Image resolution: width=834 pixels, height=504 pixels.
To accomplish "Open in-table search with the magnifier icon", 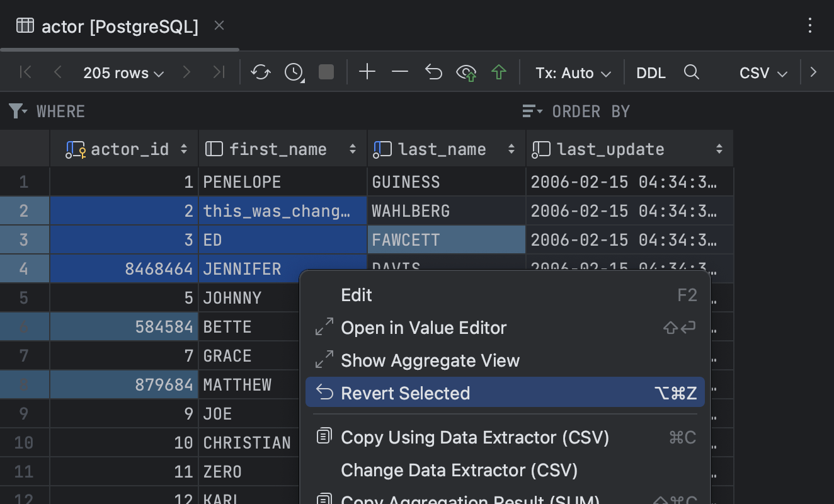I will pos(692,72).
